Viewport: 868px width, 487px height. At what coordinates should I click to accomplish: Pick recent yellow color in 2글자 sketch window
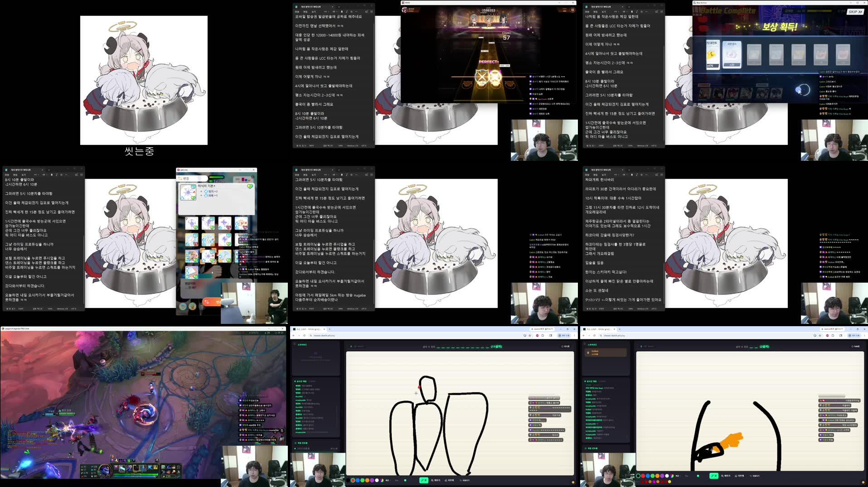click(669, 482)
